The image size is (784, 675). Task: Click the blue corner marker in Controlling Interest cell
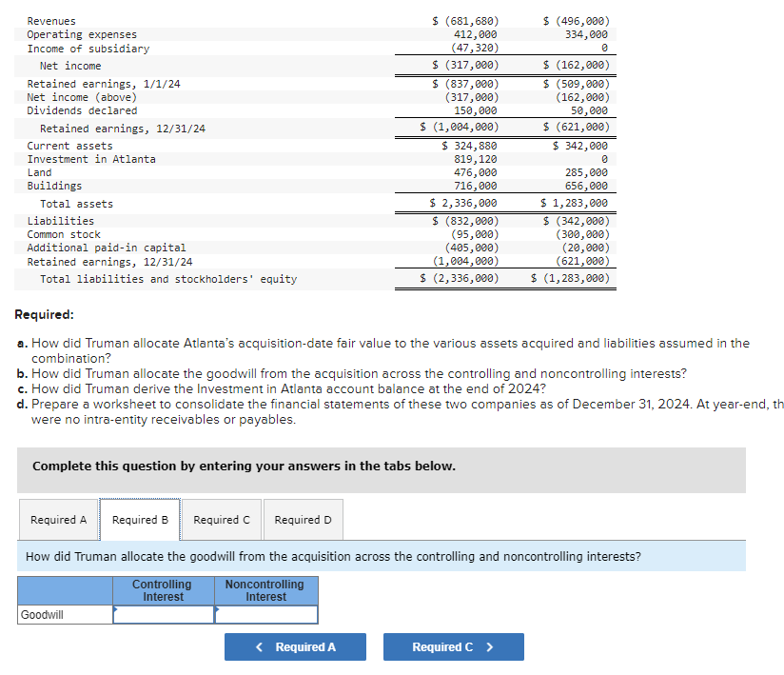pyautogui.click(x=118, y=609)
